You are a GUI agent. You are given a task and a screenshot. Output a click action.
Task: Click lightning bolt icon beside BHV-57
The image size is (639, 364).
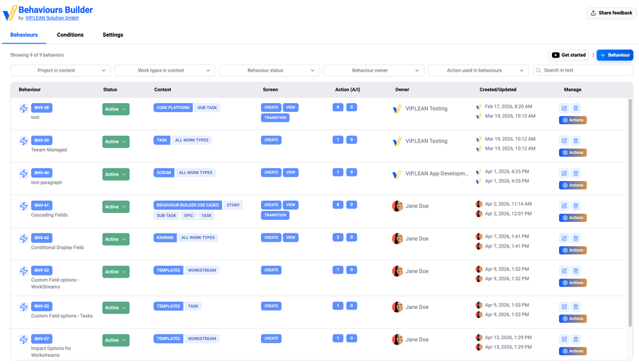coord(24,340)
